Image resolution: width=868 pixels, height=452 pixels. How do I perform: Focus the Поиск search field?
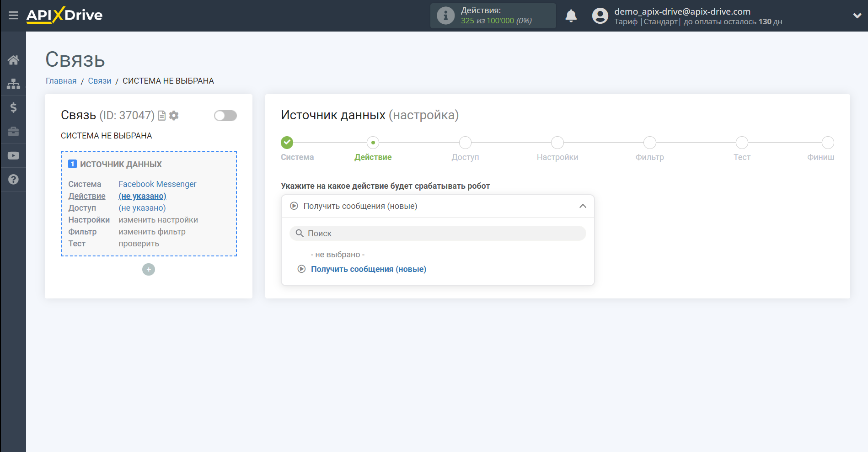click(x=438, y=234)
